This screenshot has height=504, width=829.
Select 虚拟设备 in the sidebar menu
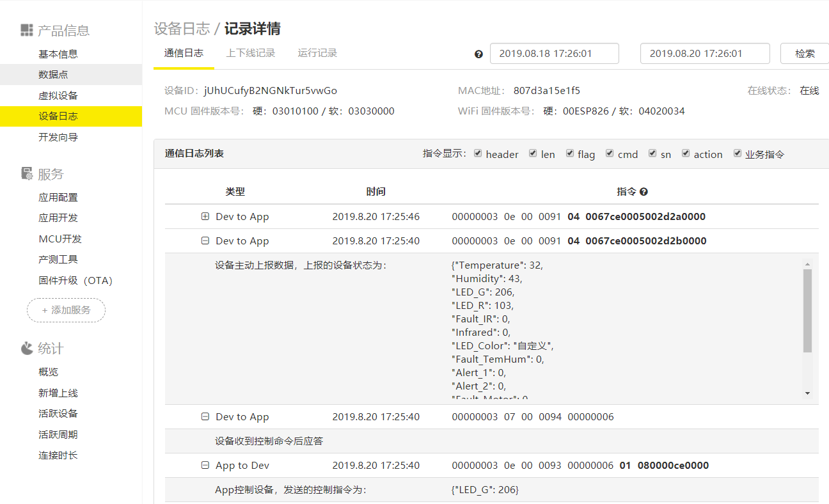tap(58, 95)
